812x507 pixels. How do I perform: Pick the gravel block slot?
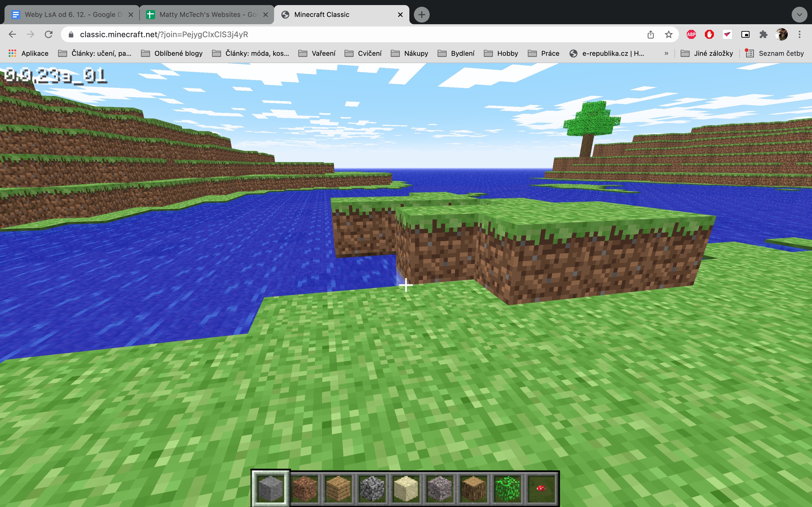pyautogui.click(x=440, y=488)
